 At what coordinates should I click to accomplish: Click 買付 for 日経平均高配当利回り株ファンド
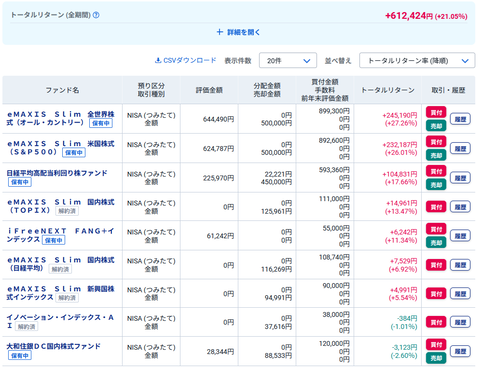pyautogui.click(x=436, y=171)
